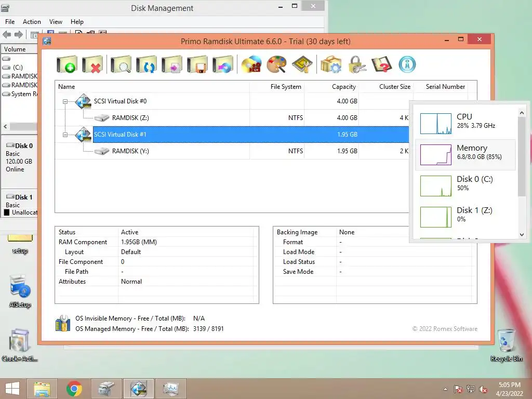Collapse SCSI Virtual Disk #1 tree node
532x399 pixels.
[x=65, y=135]
